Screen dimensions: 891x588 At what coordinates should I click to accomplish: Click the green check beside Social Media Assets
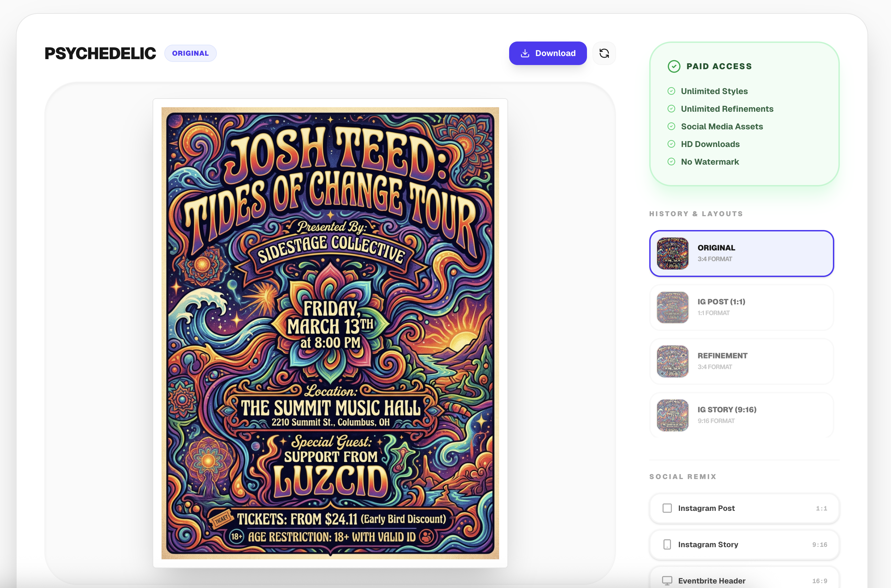point(672,126)
